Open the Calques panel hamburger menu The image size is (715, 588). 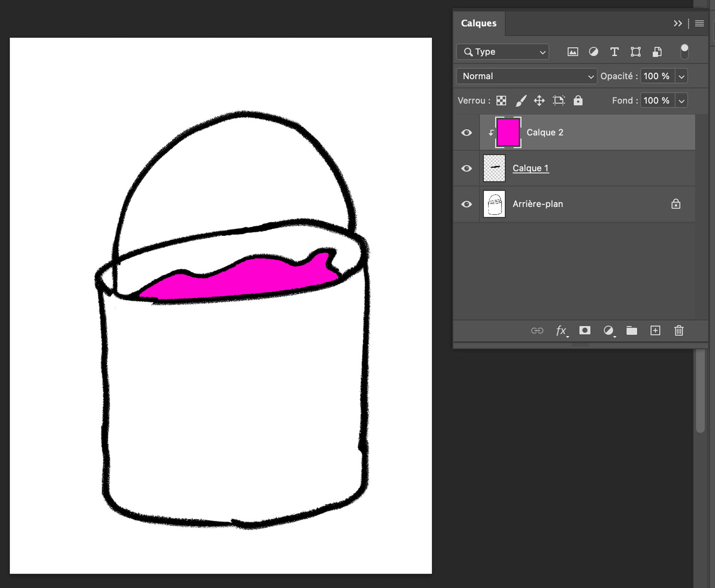[699, 23]
